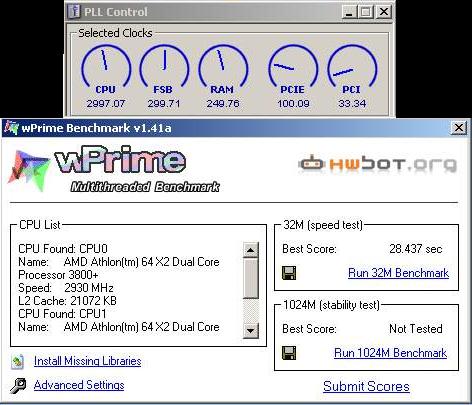Open Submit Scores link
Viewport: 472px width, 405px height.
click(366, 386)
